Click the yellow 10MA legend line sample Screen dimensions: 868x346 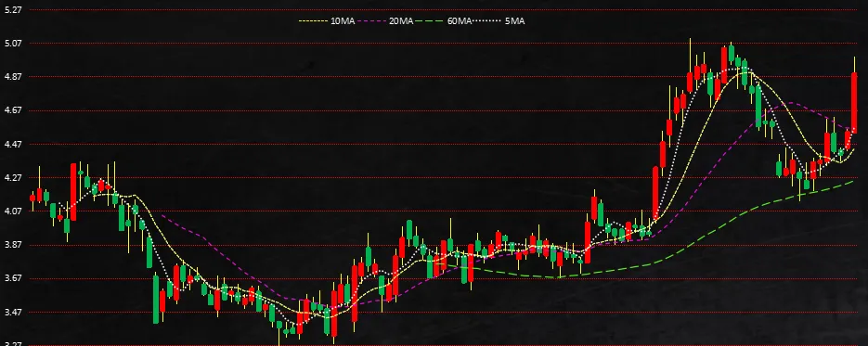pyautogui.click(x=314, y=21)
